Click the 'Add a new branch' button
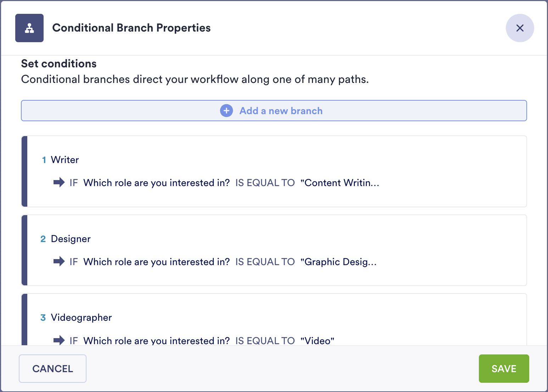 coord(281,111)
